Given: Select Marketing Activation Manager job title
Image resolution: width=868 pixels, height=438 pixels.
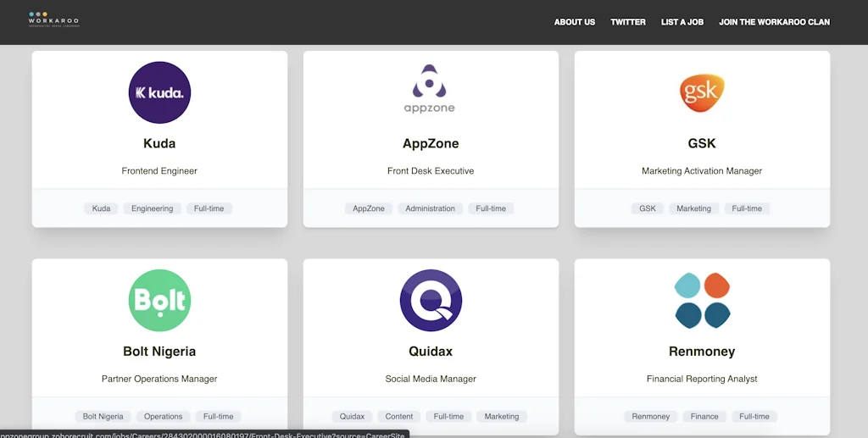Looking at the screenshot, I should coord(702,171).
